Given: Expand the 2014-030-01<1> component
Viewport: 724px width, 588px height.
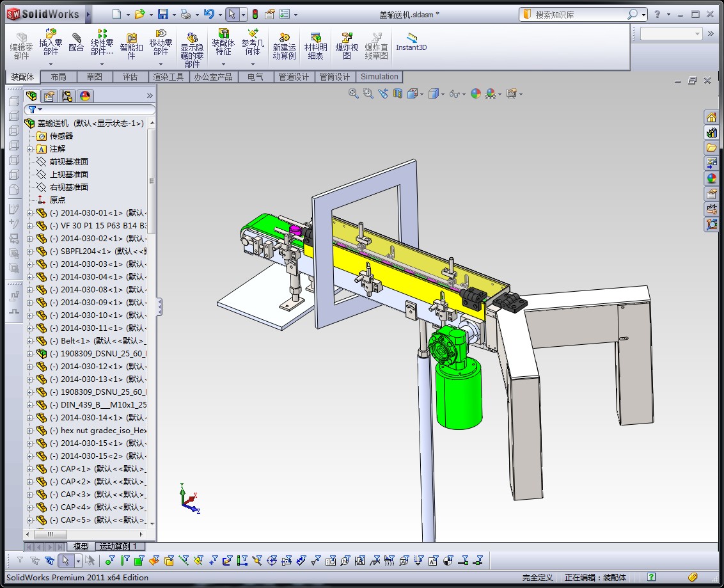Looking at the screenshot, I should [x=29, y=213].
